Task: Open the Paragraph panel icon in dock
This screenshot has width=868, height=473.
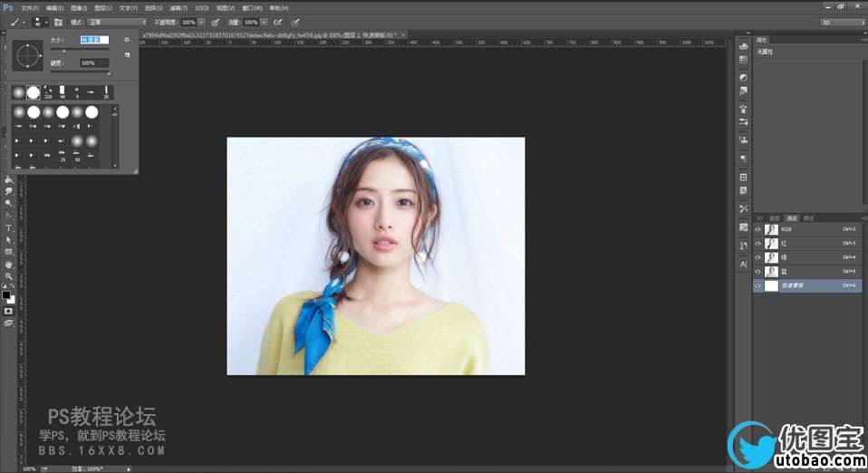Action: pyautogui.click(x=744, y=159)
